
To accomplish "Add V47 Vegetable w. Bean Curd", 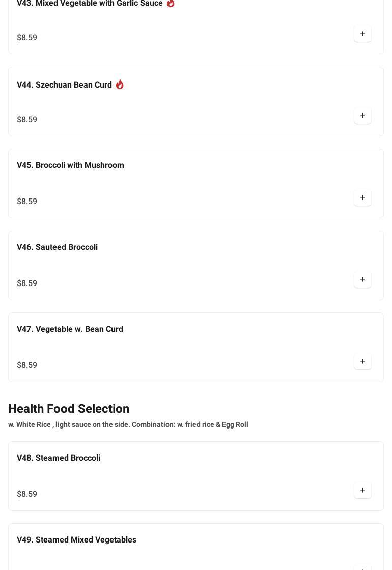I will (362, 362).
